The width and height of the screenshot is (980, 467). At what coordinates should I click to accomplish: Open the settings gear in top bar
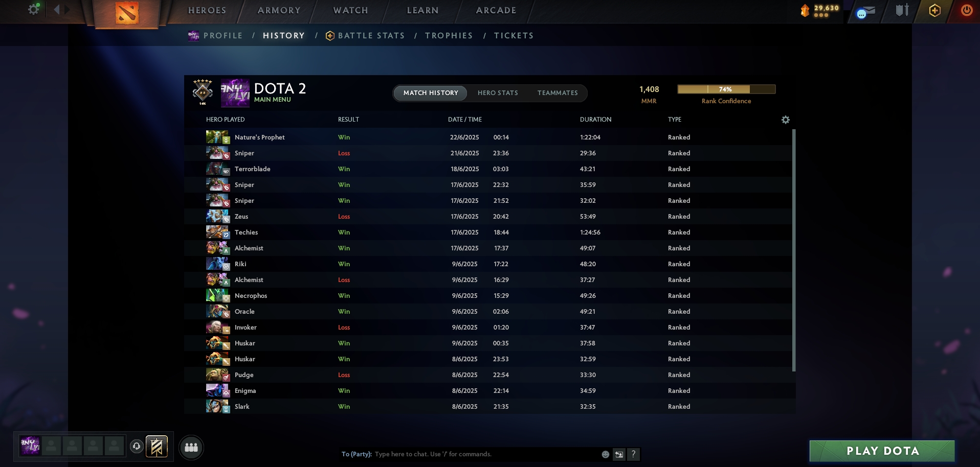tap(34, 9)
